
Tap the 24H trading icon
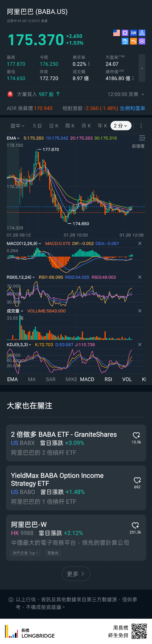(133, 33)
